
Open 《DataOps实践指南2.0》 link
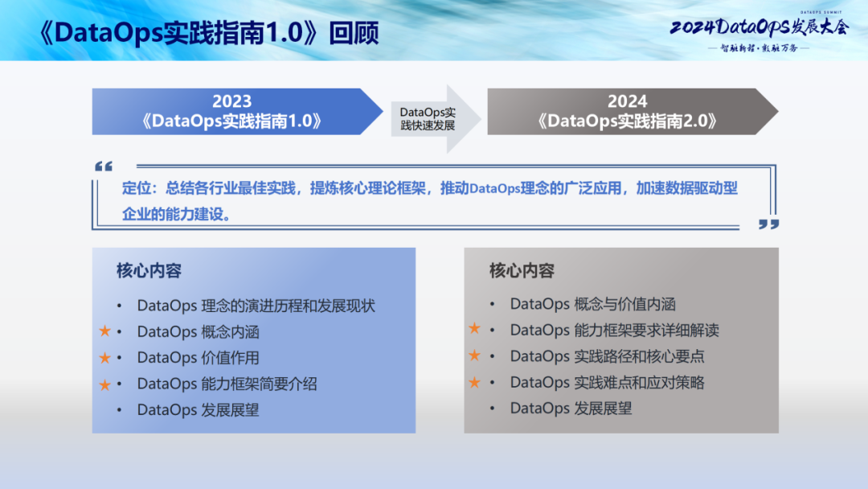(627, 119)
